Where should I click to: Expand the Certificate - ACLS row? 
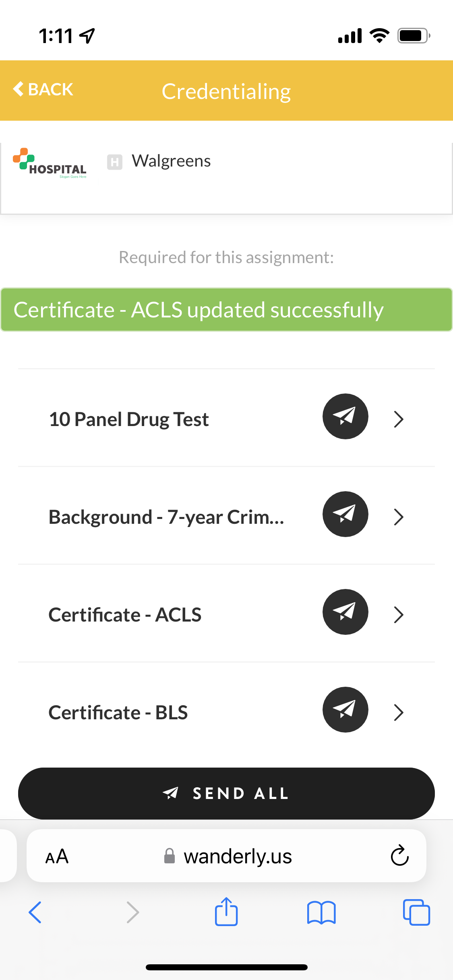point(399,615)
